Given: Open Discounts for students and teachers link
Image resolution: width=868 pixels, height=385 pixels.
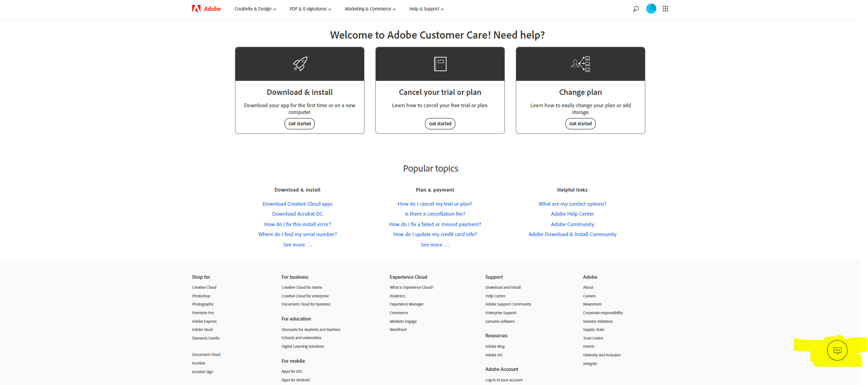Looking at the screenshot, I should point(311,330).
